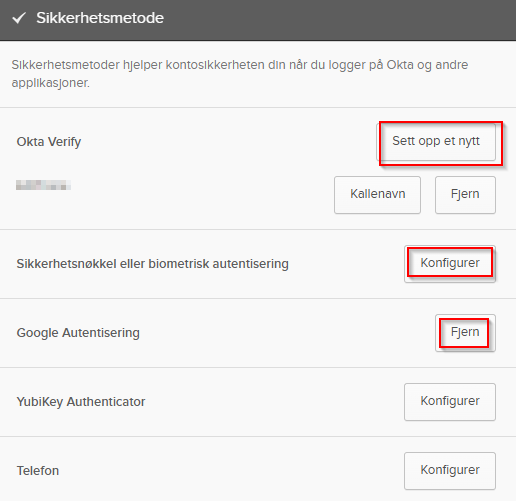Click the word 'logger' in the description

click(347, 66)
